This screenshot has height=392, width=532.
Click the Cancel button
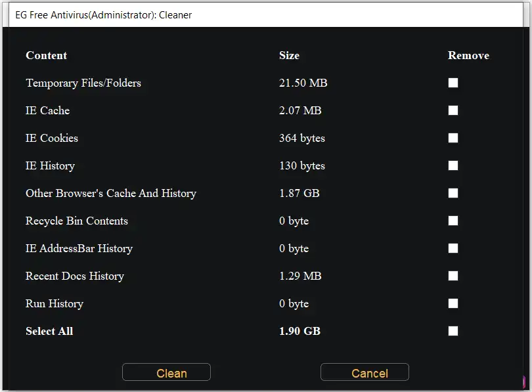(365, 372)
